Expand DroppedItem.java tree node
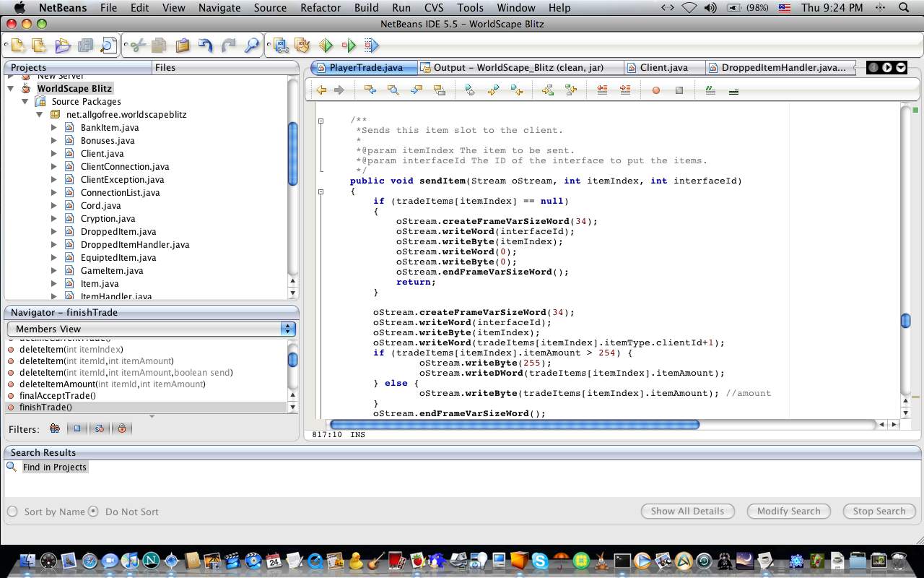Image resolution: width=924 pixels, height=578 pixels. [x=54, y=231]
